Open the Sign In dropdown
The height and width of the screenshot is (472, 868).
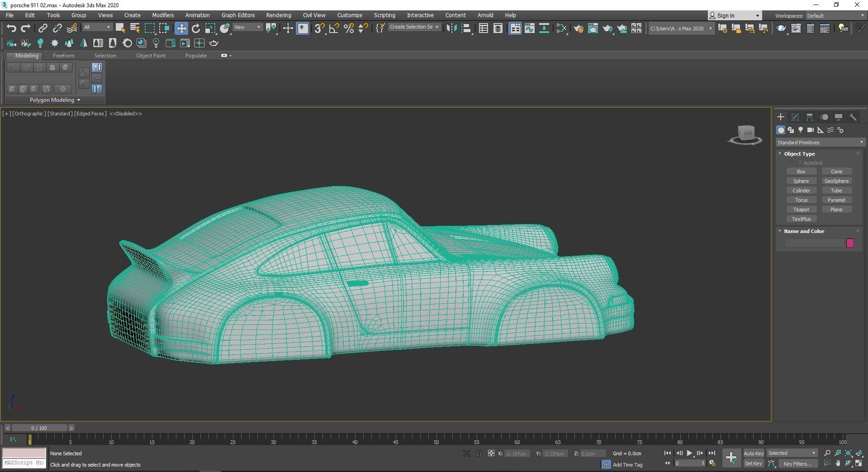[x=734, y=15]
